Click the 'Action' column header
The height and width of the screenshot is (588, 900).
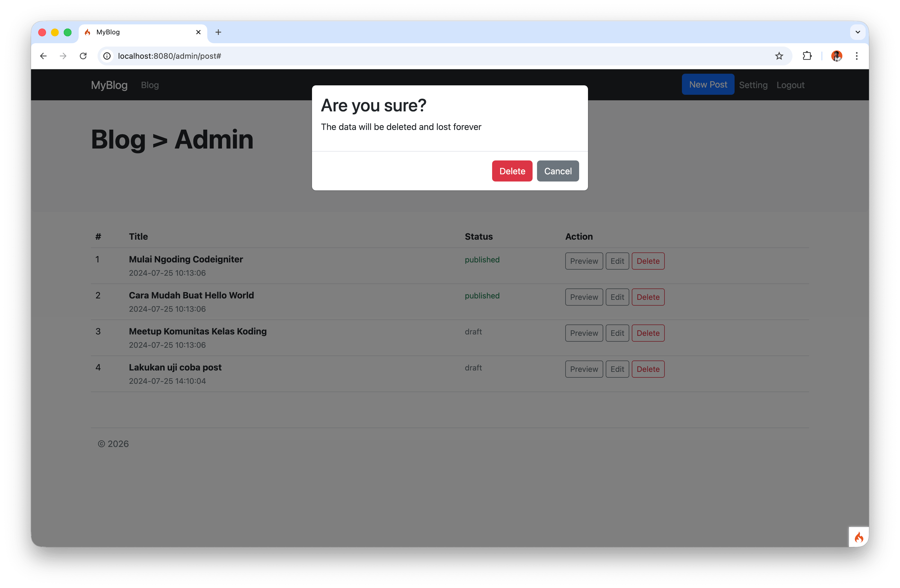579,236
